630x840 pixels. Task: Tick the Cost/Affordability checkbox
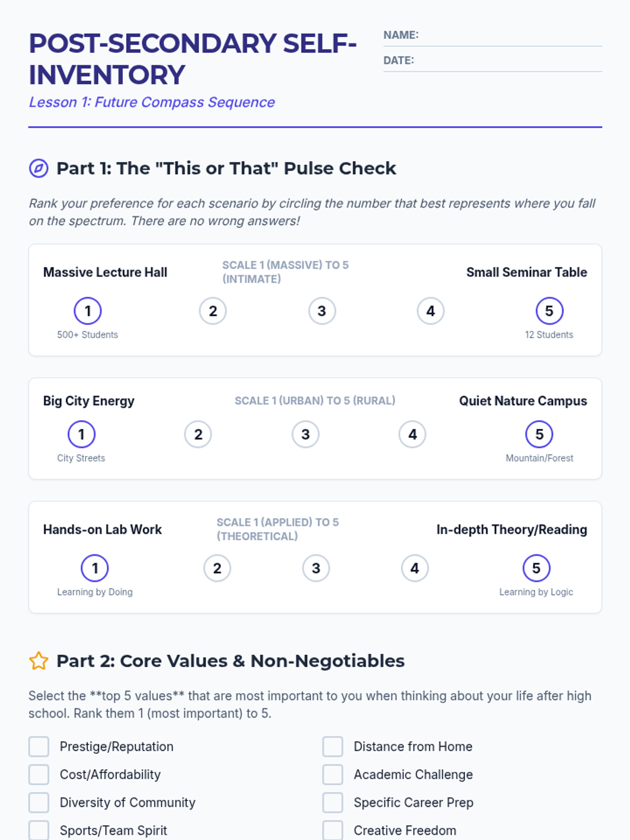tap(39, 774)
